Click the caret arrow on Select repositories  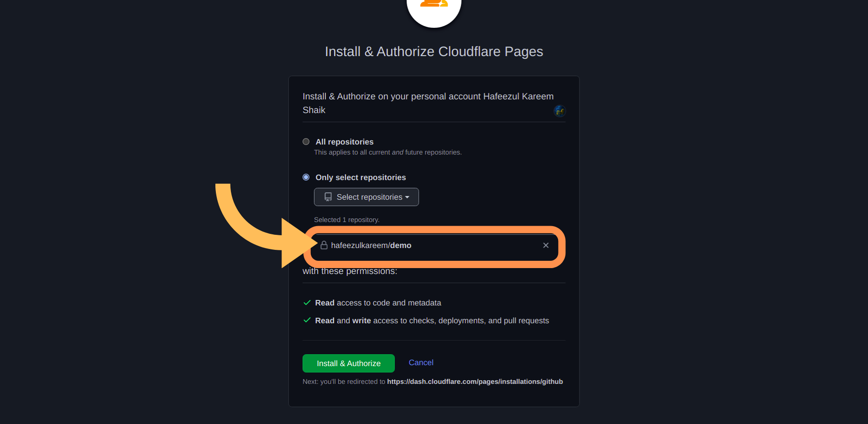tap(407, 197)
